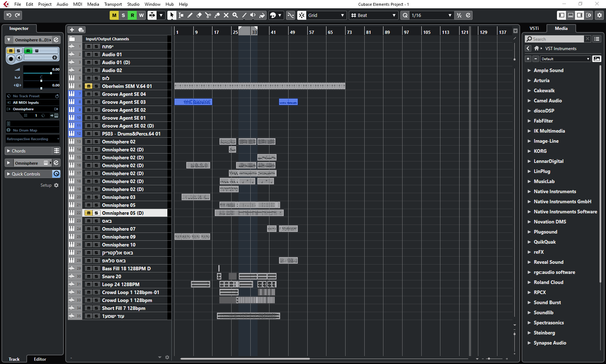The width and height of the screenshot is (606, 364).
Task: Open the Quantize Panel icon
Action: [468, 15]
